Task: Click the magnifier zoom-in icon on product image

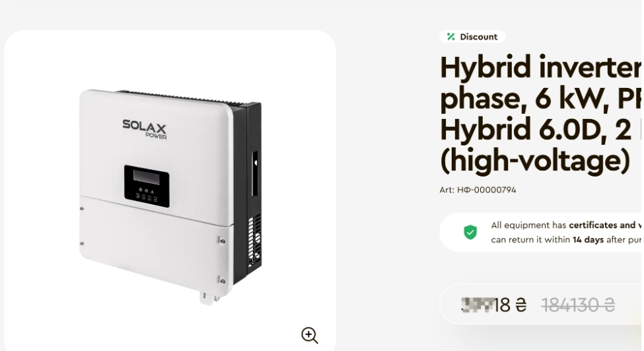Action: tap(310, 335)
